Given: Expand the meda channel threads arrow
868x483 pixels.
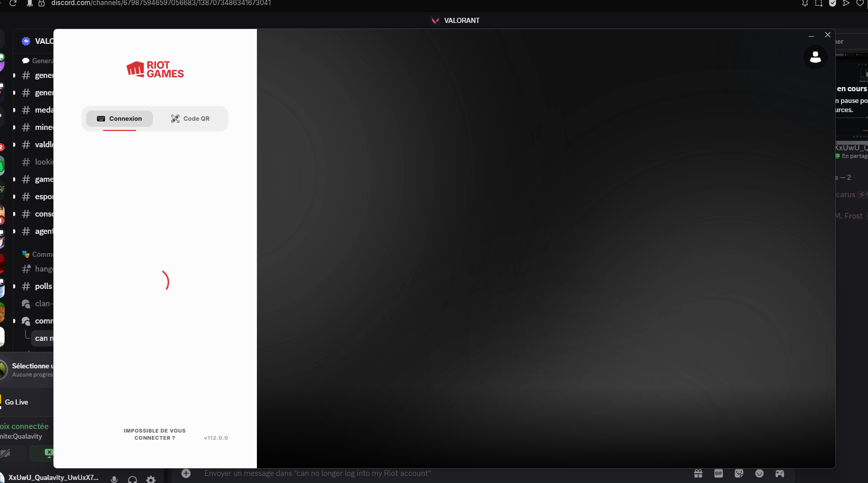Looking at the screenshot, I should (14, 110).
